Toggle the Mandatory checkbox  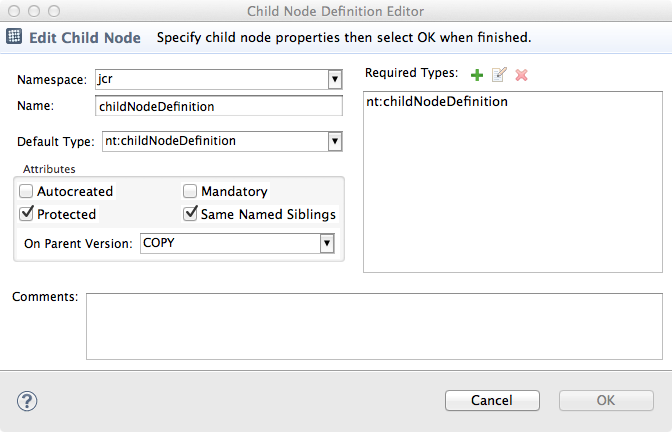click(190, 191)
